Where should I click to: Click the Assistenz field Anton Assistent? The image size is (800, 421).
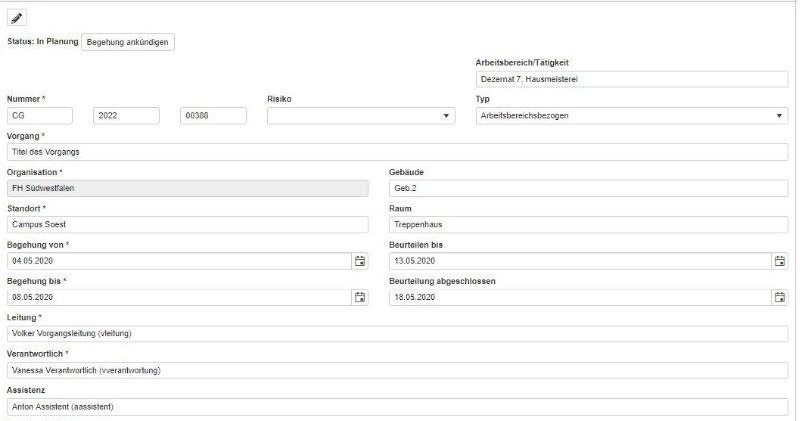[397, 407]
